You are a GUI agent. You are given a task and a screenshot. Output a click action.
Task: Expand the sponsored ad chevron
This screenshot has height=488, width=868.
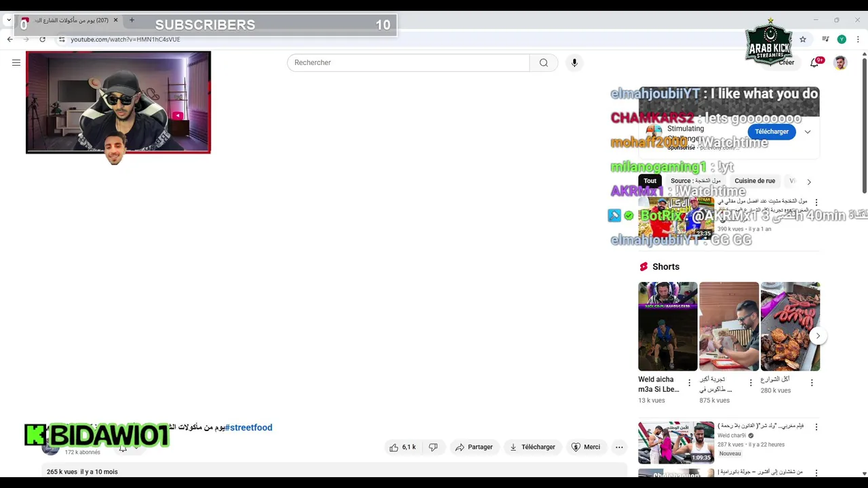pyautogui.click(x=808, y=131)
